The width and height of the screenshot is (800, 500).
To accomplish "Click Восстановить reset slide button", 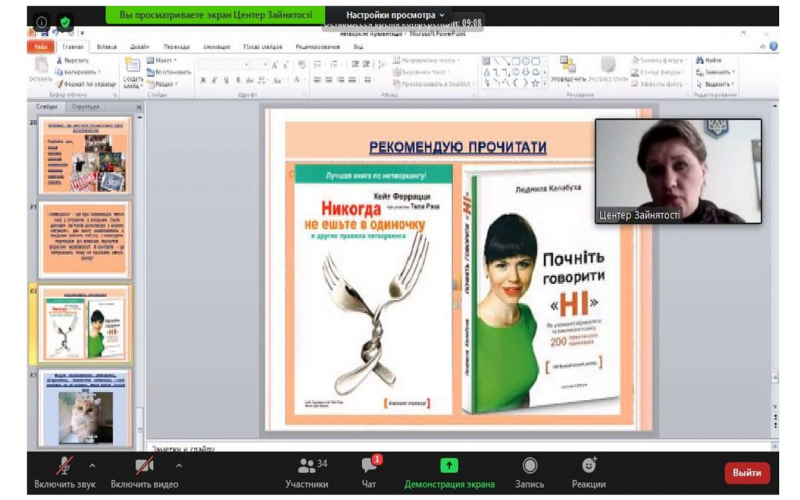I will pyautogui.click(x=169, y=72).
